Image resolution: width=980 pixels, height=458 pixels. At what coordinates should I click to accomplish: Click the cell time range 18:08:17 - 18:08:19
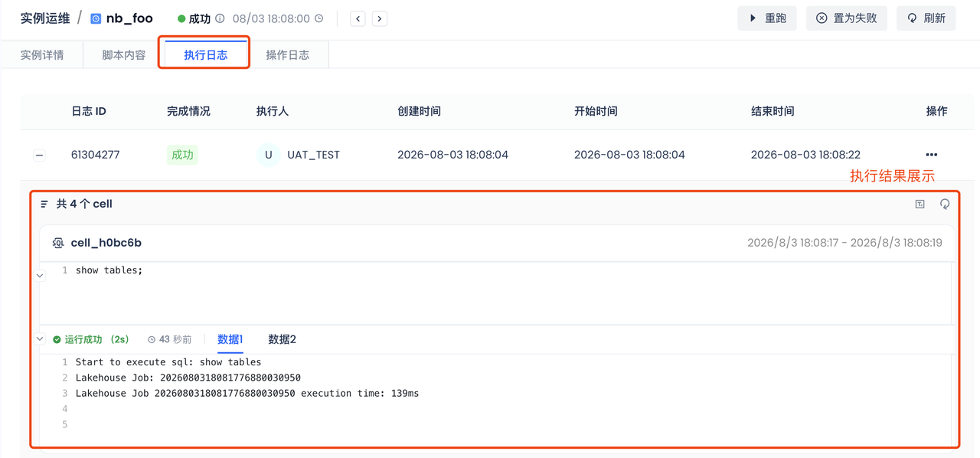click(x=844, y=243)
